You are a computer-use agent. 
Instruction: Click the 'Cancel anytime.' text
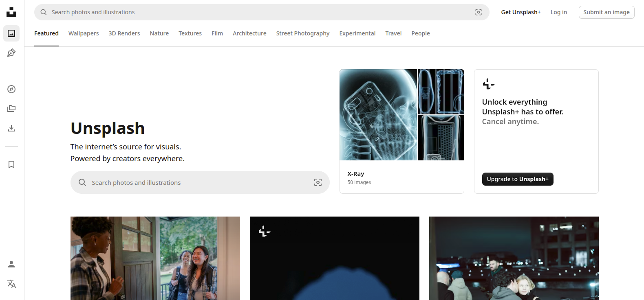(510, 122)
